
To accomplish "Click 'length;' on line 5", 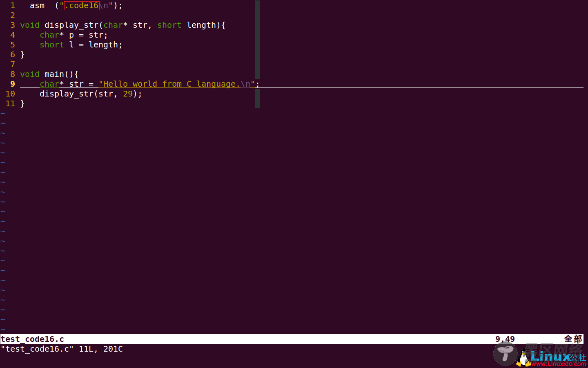I will click(x=105, y=45).
